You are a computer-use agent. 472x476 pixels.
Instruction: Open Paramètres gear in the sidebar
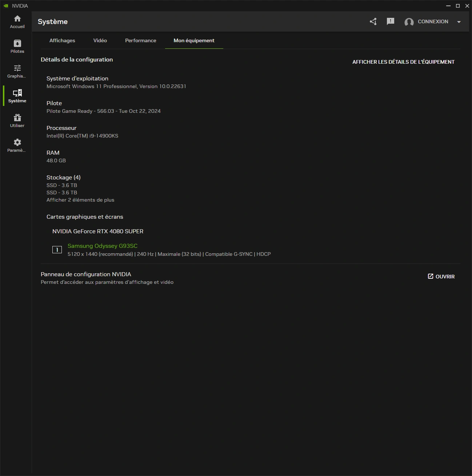pyautogui.click(x=17, y=146)
